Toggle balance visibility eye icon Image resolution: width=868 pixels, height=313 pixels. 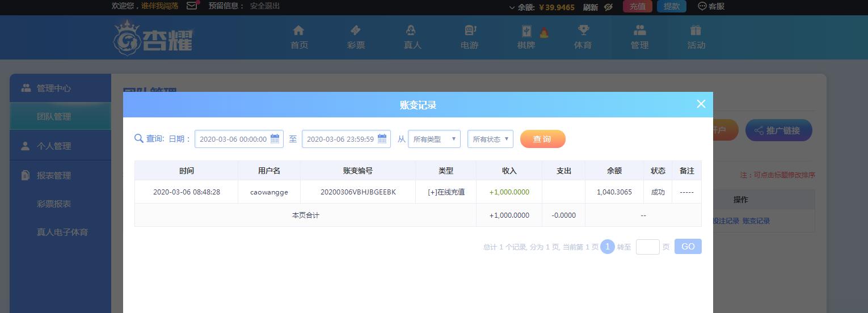[609, 7]
